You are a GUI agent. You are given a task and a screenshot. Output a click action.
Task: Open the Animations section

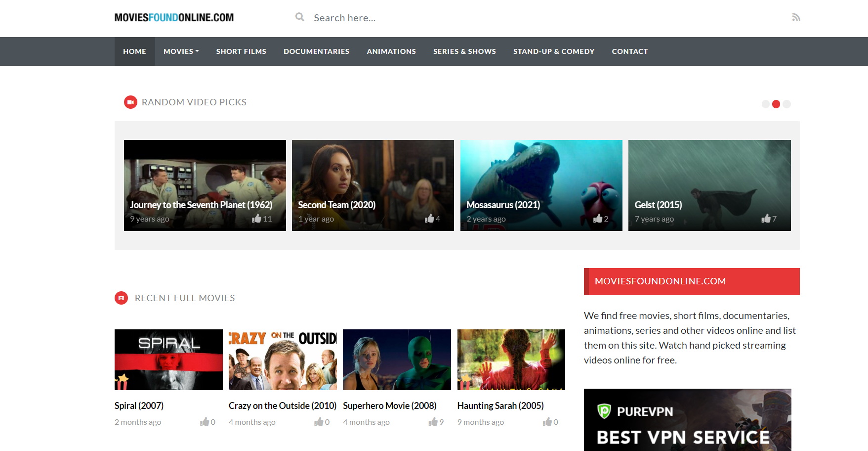tap(391, 51)
